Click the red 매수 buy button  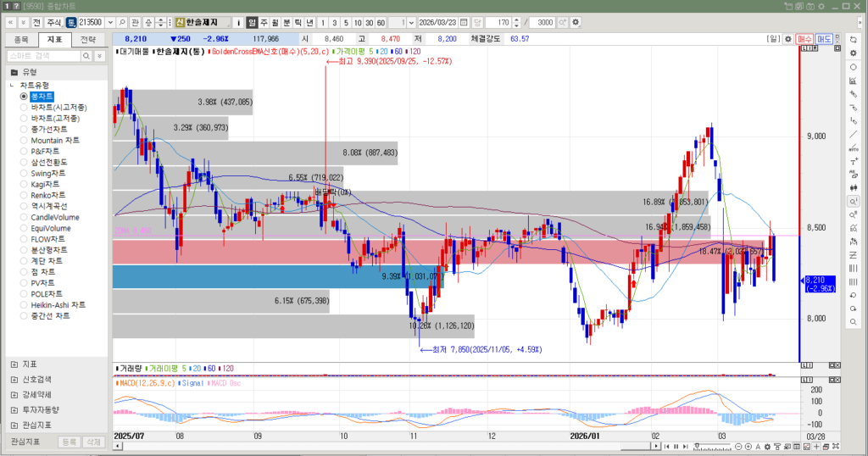coord(804,39)
